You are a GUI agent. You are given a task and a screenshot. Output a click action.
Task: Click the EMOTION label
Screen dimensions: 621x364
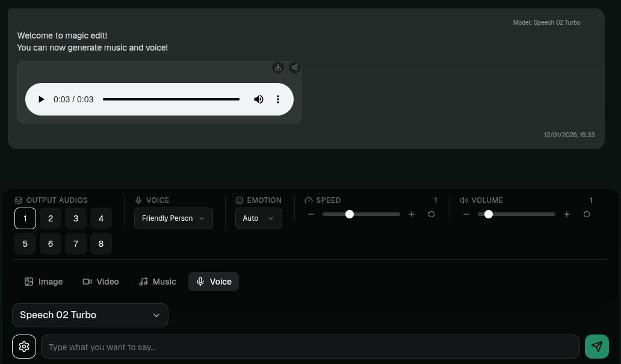[x=264, y=200]
